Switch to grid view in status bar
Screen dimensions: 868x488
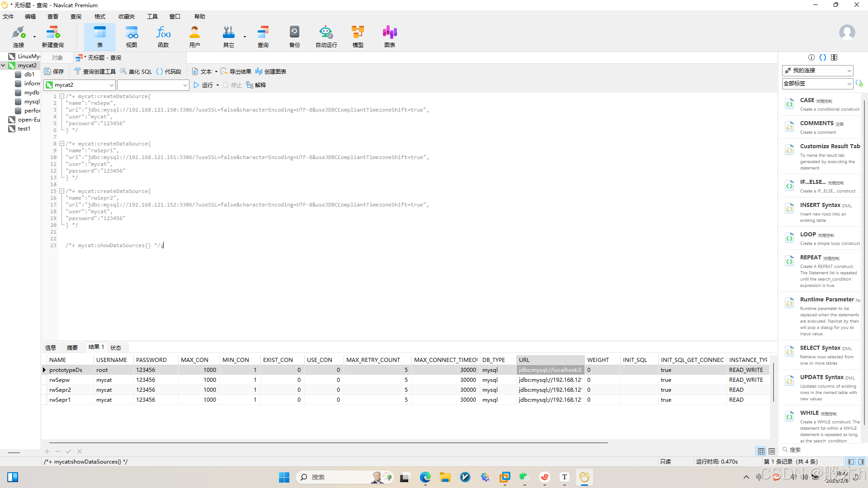761,451
